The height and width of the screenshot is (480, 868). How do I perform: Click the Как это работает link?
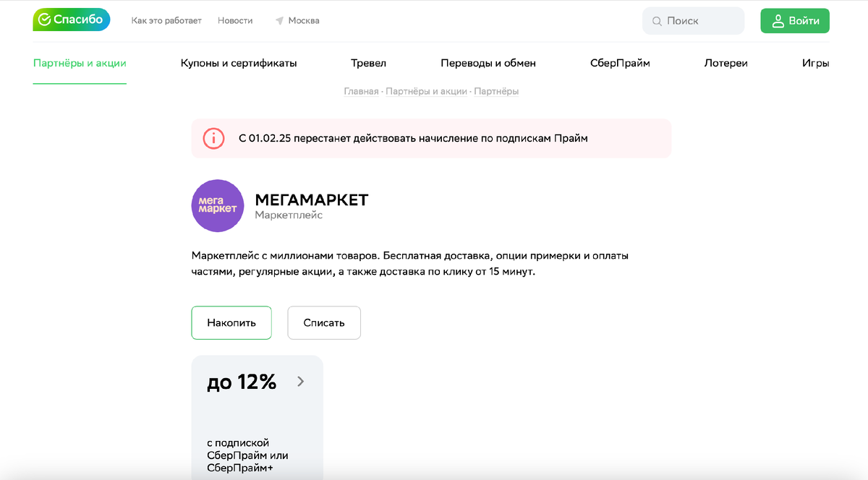tap(166, 21)
